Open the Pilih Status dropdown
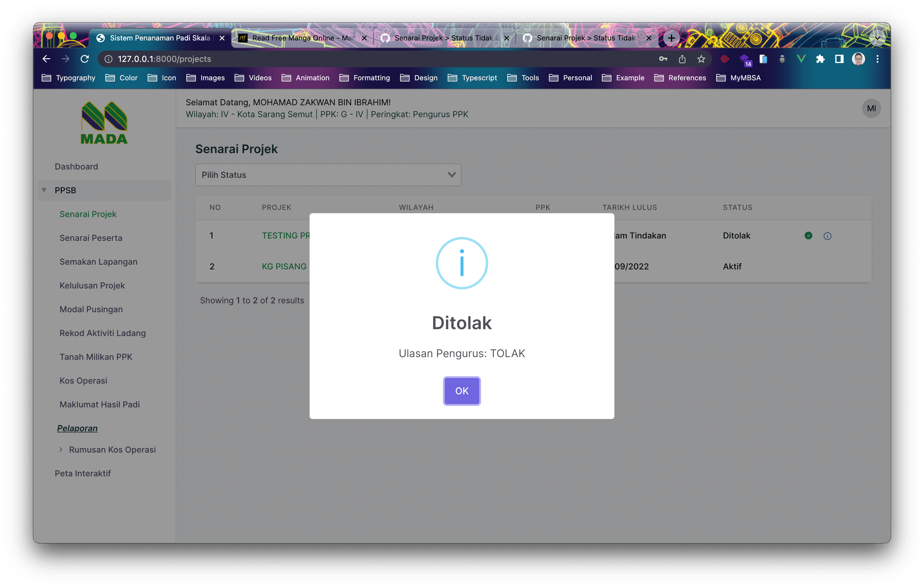Image resolution: width=924 pixels, height=587 pixels. tap(328, 175)
